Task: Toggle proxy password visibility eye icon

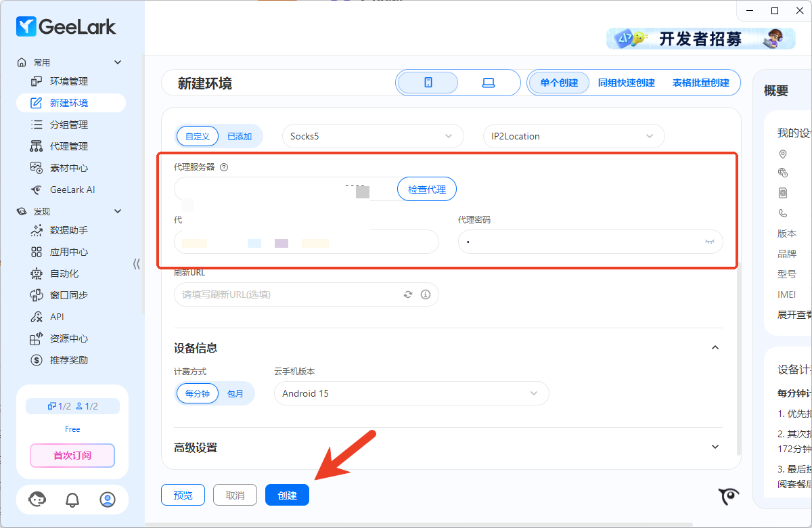Action: (x=709, y=242)
